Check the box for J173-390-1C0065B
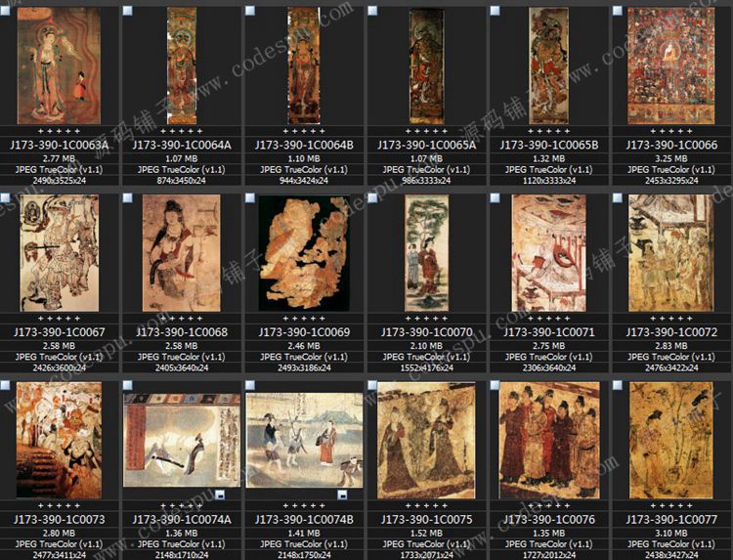This screenshot has width=733, height=560. (x=495, y=11)
